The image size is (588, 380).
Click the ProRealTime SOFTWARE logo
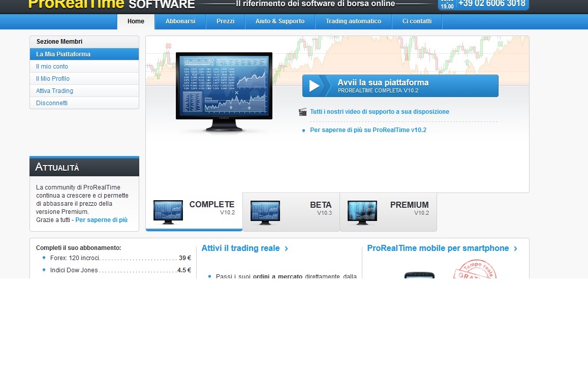pos(112,4)
